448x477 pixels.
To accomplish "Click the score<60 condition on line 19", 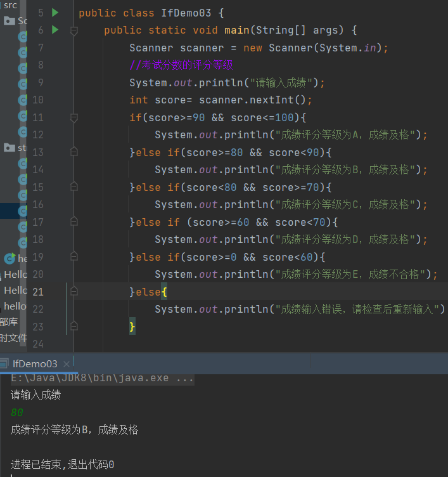I will pyautogui.click(x=288, y=258).
